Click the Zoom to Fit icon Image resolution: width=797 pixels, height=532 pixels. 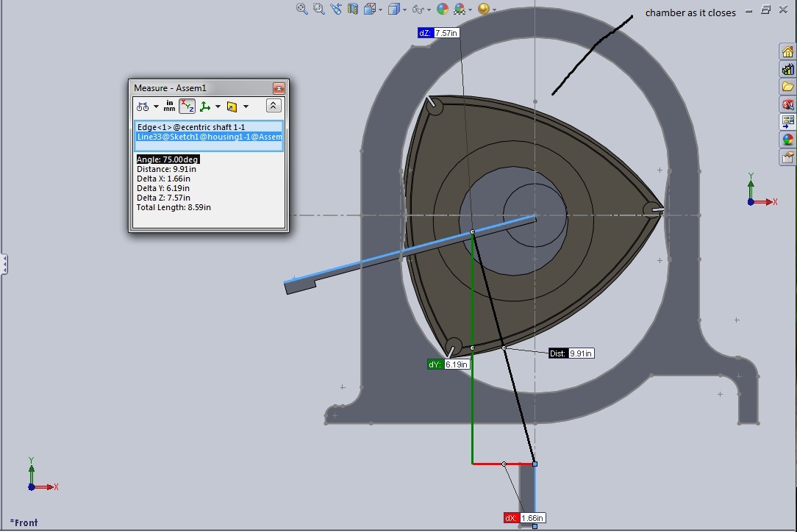coord(301,9)
